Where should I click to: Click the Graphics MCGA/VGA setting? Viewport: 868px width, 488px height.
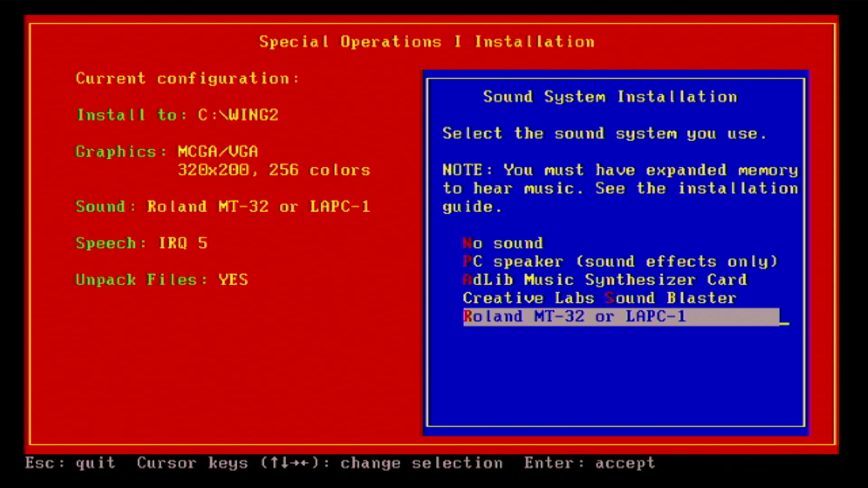pyautogui.click(x=166, y=152)
